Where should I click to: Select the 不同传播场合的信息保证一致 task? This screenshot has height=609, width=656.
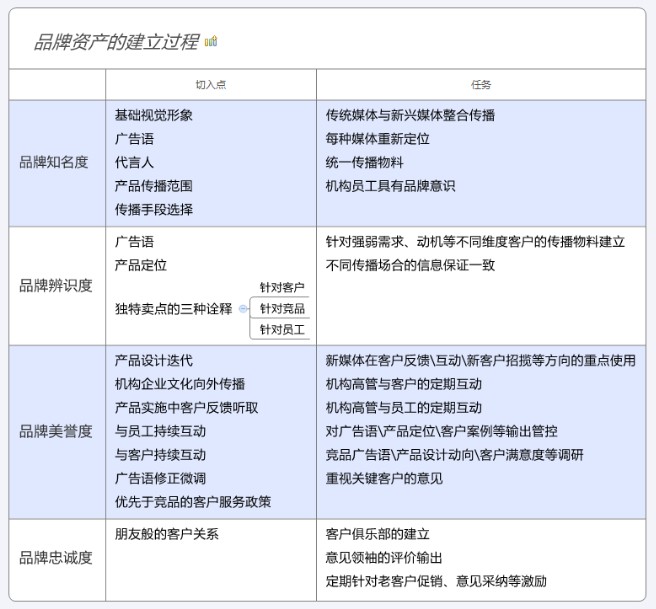pyautogui.click(x=410, y=265)
